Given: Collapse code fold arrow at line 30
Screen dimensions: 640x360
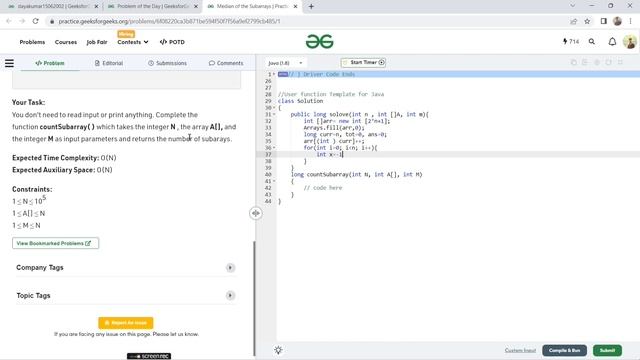Looking at the screenshot, I should [274, 108].
